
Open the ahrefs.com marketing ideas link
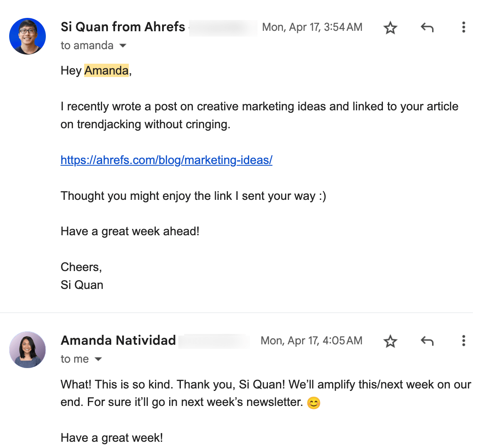[x=166, y=160]
